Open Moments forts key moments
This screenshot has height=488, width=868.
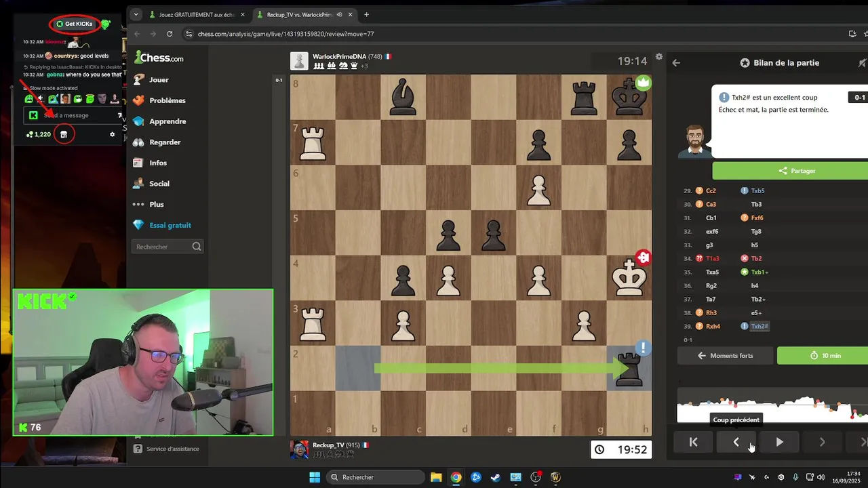click(725, 355)
